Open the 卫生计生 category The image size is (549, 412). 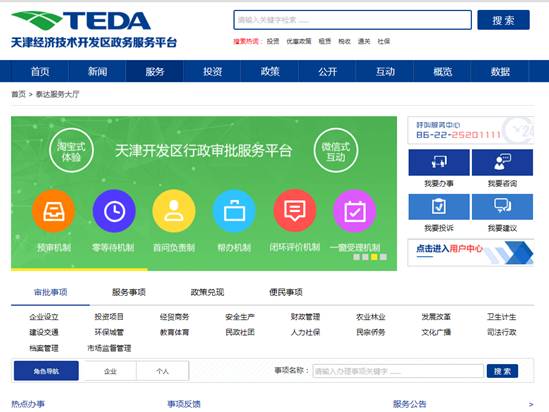pyautogui.click(x=502, y=317)
